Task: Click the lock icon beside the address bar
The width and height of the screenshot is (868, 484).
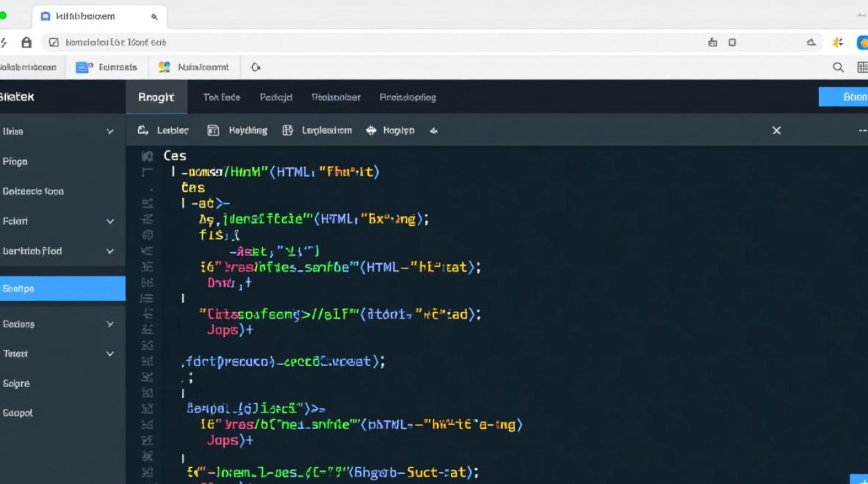Action: tap(25, 41)
